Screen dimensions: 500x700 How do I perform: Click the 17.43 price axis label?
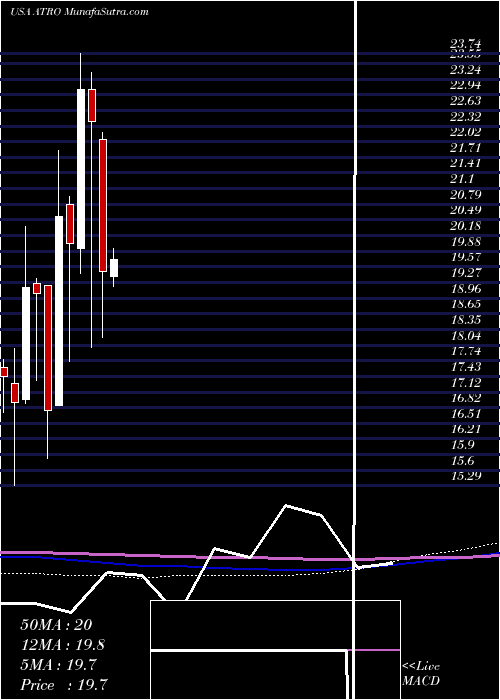(x=466, y=367)
